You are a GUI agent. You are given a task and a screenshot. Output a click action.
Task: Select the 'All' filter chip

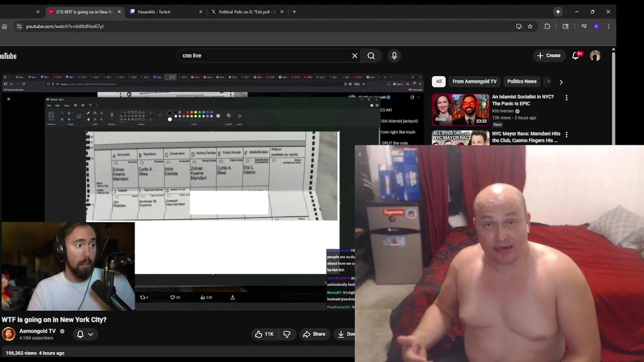(439, 81)
